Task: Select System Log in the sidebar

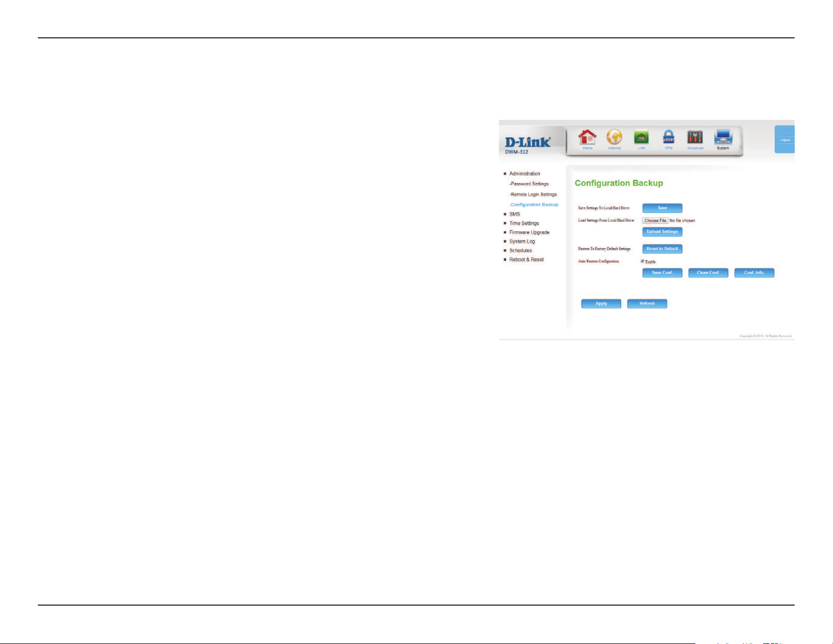Action: pos(522,241)
